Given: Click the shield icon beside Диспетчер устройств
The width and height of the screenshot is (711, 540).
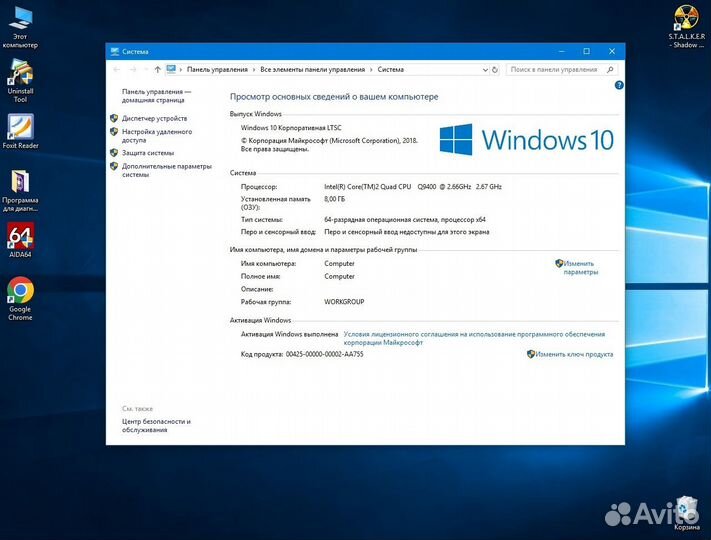Looking at the screenshot, I should 114,118.
